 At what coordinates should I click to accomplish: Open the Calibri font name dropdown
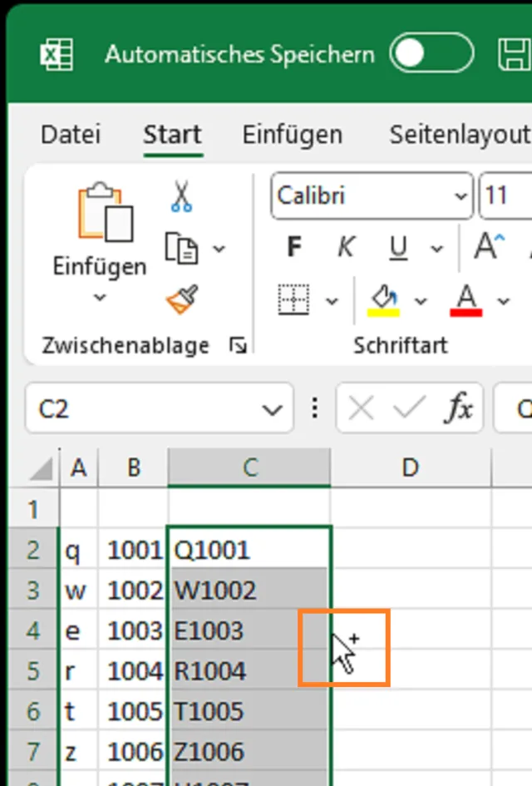(x=461, y=196)
